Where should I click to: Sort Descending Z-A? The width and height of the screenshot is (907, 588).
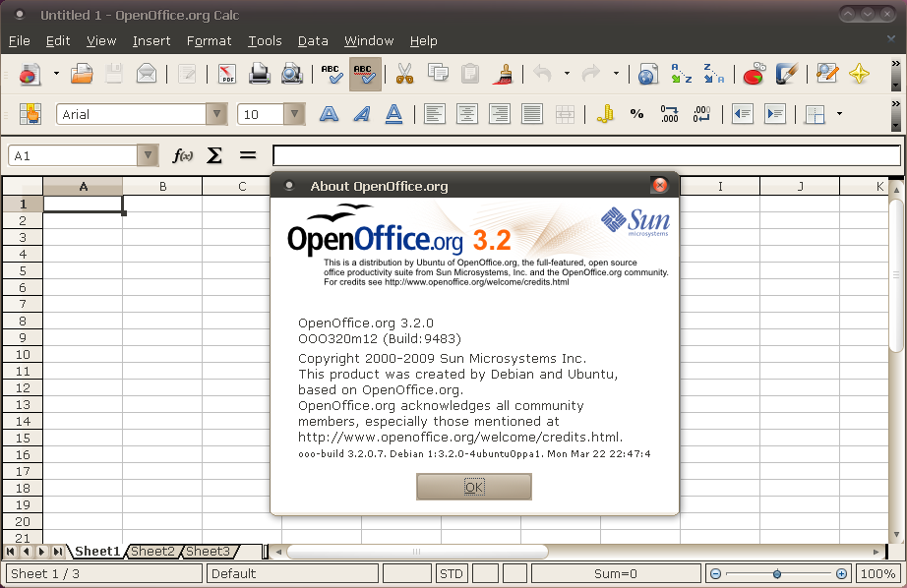coord(713,74)
